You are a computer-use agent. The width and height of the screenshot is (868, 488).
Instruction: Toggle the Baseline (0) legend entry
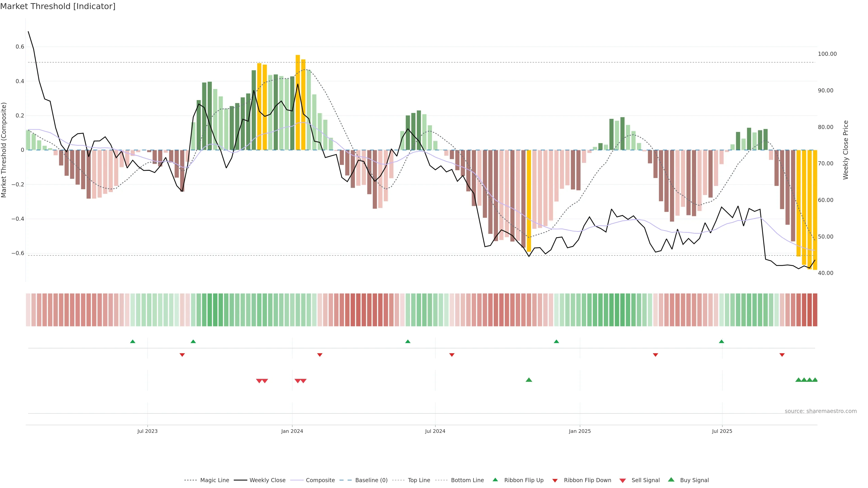point(371,480)
